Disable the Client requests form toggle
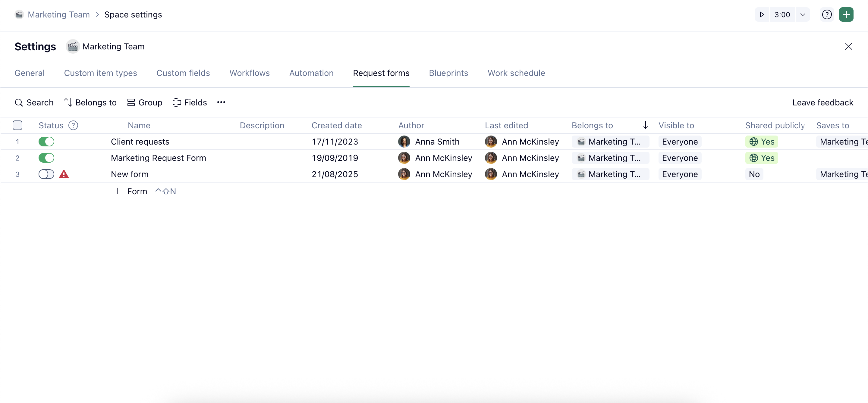The height and width of the screenshot is (403, 868). [x=46, y=142]
